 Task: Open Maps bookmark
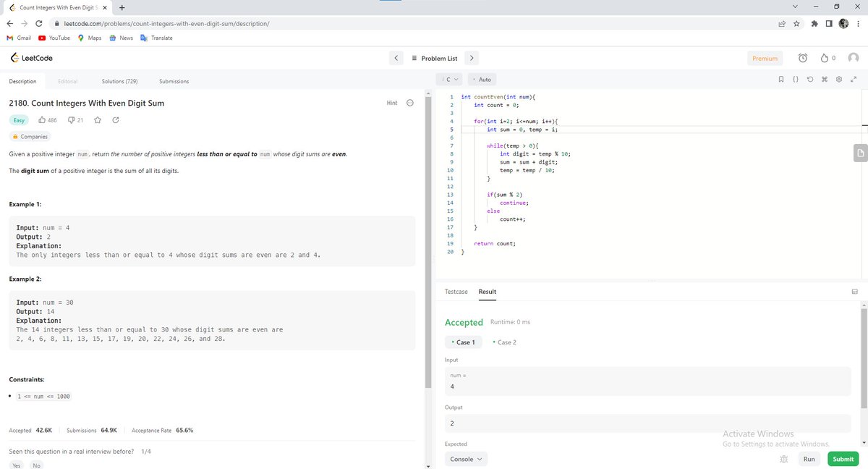[90, 38]
